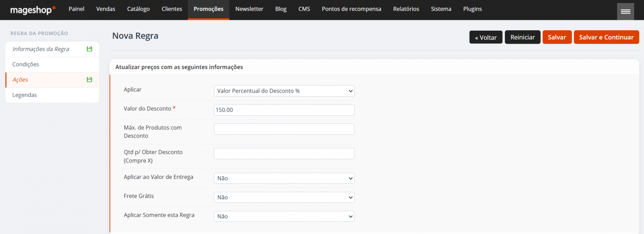Focus the Valor do Desconto field
The height and width of the screenshot is (234, 644).
click(x=284, y=110)
